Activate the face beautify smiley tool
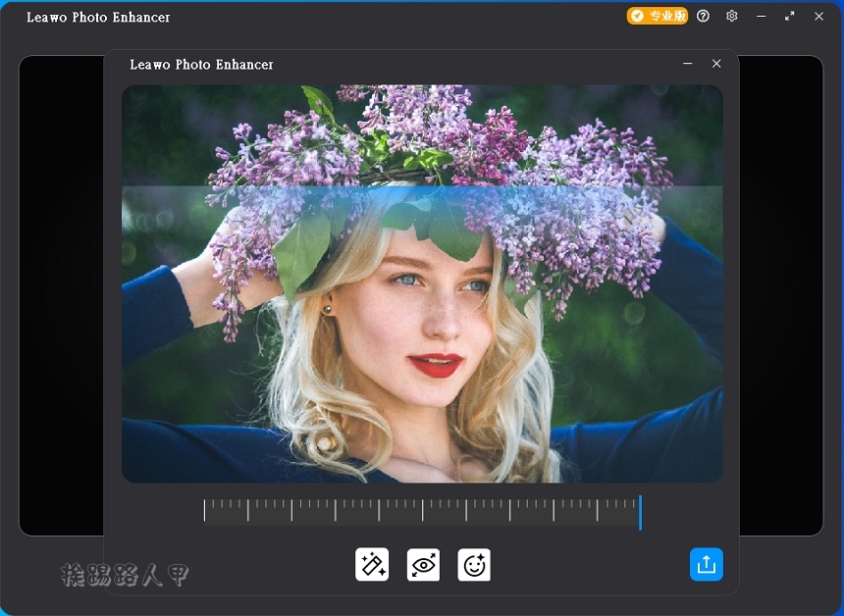The width and height of the screenshot is (844, 616). [474, 564]
